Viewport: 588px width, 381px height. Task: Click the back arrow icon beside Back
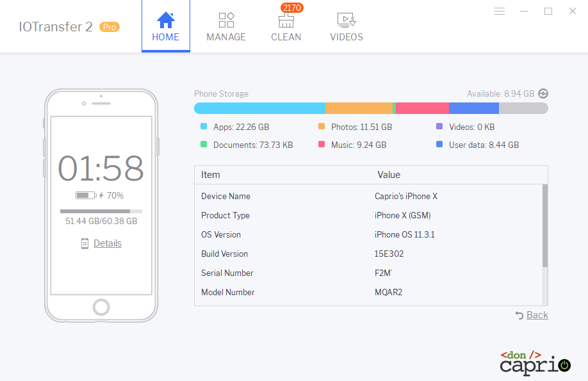point(519,316)
